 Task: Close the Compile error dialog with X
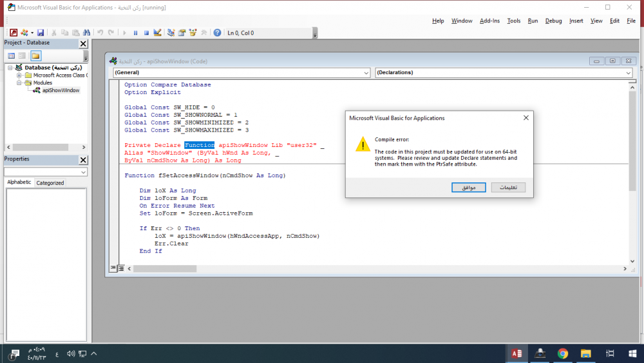tap(526, 118)
